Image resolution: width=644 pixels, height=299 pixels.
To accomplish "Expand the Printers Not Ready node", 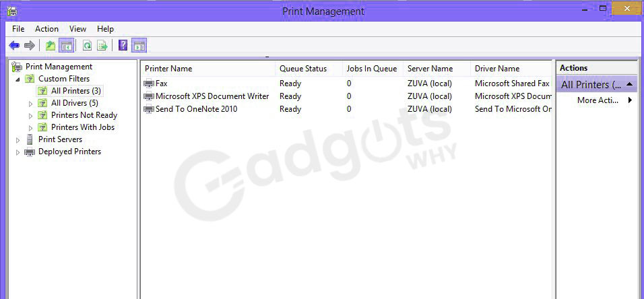I will click(x=30, y=117).
